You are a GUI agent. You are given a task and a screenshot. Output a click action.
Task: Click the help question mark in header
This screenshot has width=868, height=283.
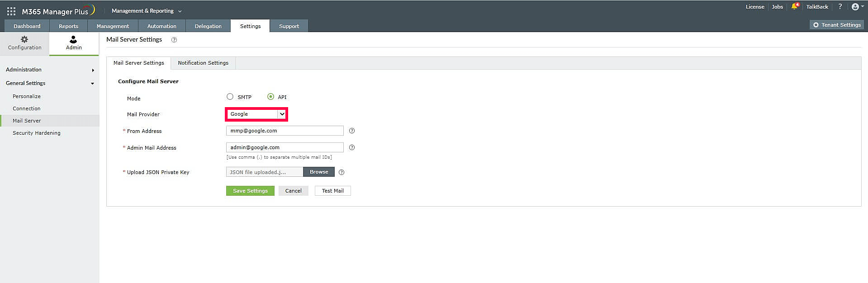(x=840, y=6)
